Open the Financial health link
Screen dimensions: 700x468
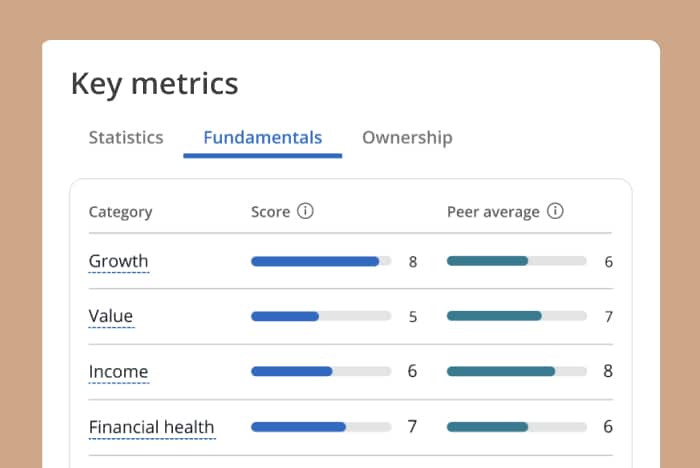pyautogui.click(x=151, y=427)
